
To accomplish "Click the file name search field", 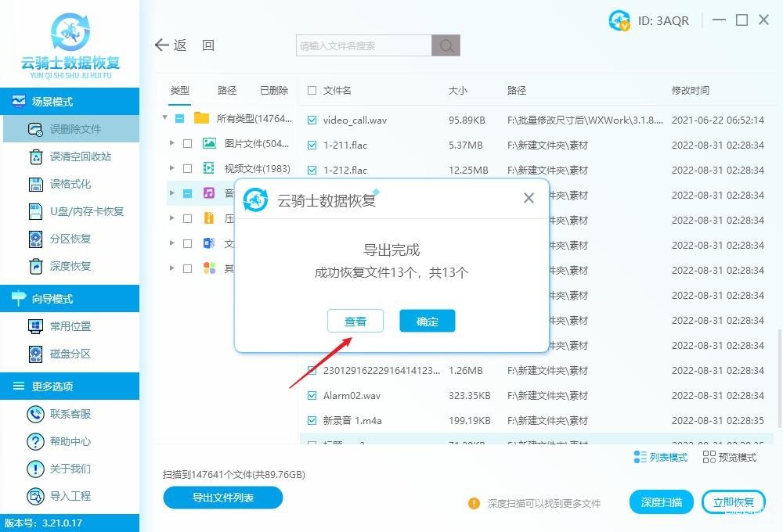I will point(363,45).
